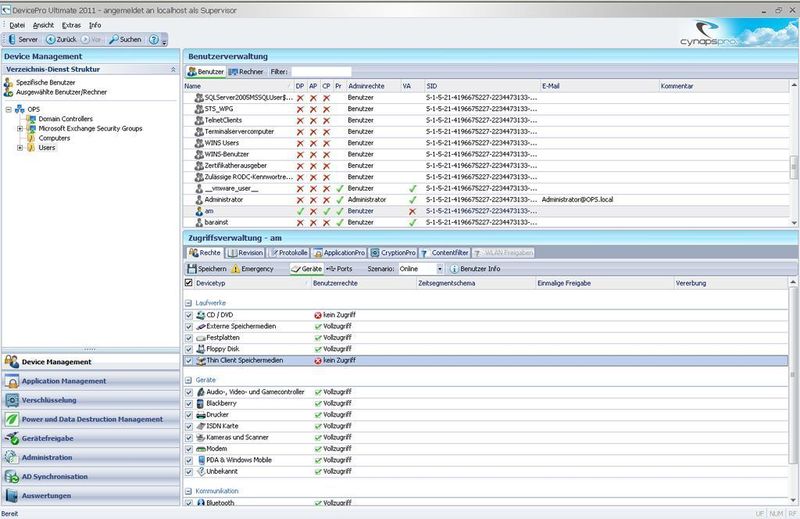The height and width of the screenshot is (519, 800).
Task: Select the CD / DVD device icon
Action: click(201, 315)
